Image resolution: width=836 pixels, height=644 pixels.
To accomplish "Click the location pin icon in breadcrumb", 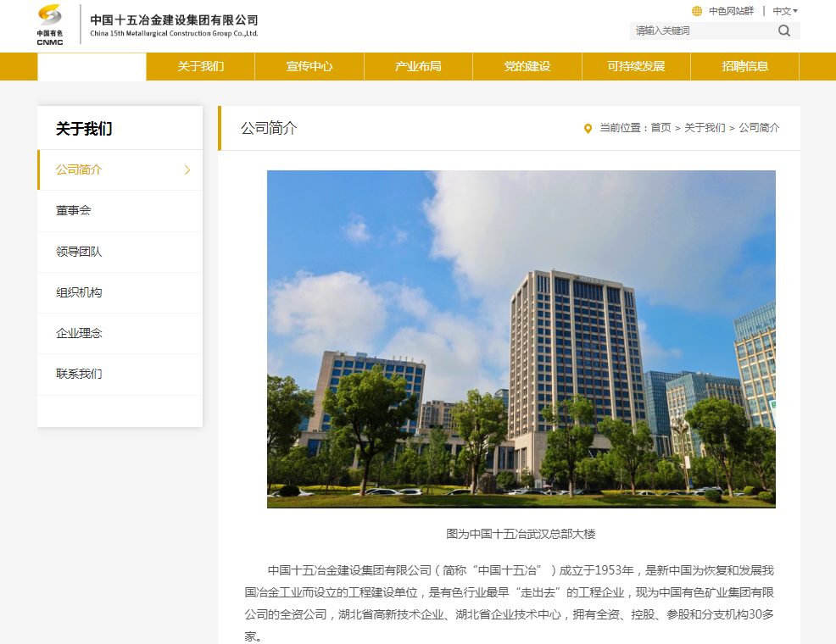I will (588, 128).
